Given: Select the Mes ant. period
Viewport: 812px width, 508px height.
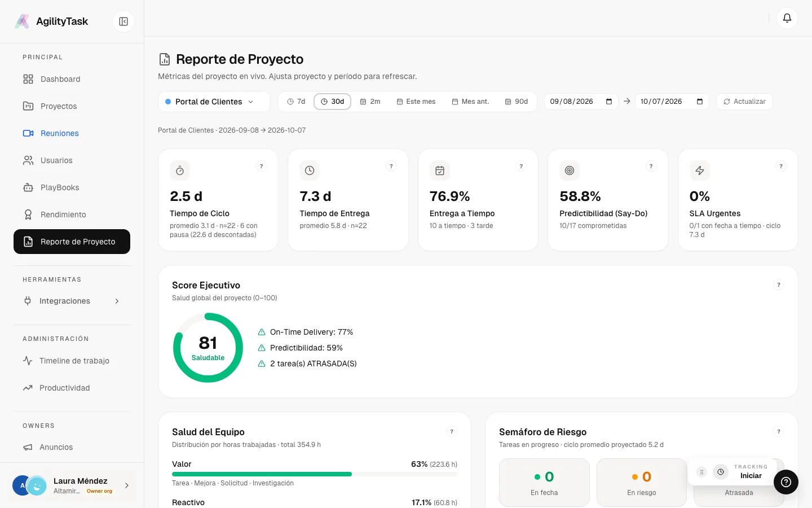Looking at the screenshot, I should pyautogui.click(x=470, y=102).
